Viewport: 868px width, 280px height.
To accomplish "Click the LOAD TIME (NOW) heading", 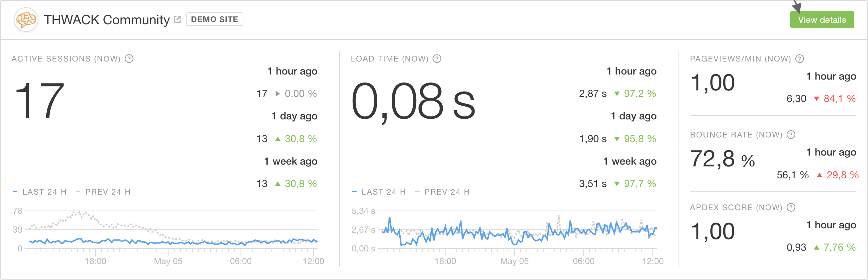I will point(390,59).
